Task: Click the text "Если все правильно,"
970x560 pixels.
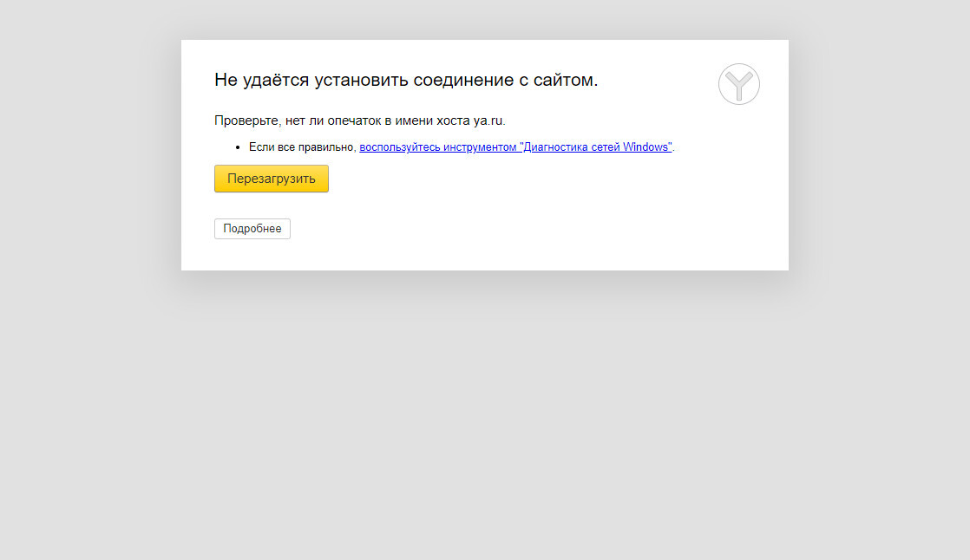Action: coord(303,147)
